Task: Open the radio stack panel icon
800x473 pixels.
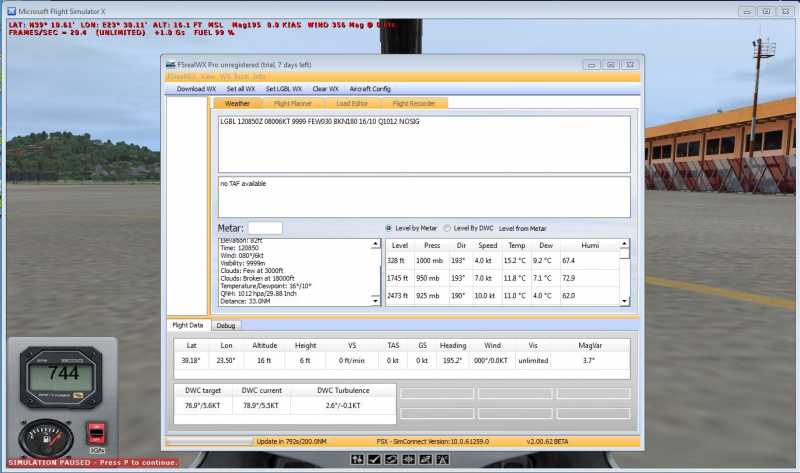Action: [425, 460]
